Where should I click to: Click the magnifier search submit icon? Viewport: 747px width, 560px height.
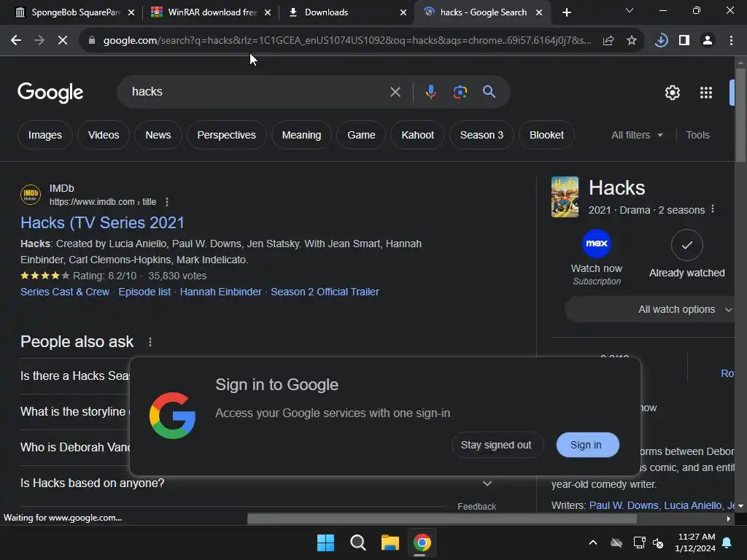[x=489, y=92]
